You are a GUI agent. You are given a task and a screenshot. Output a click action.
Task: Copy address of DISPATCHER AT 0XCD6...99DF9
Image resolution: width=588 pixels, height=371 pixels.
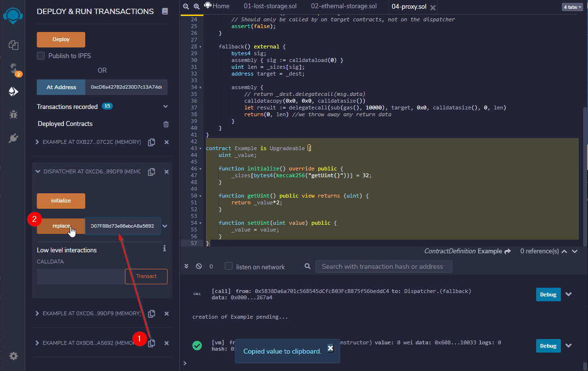click(x=152, y=172)
